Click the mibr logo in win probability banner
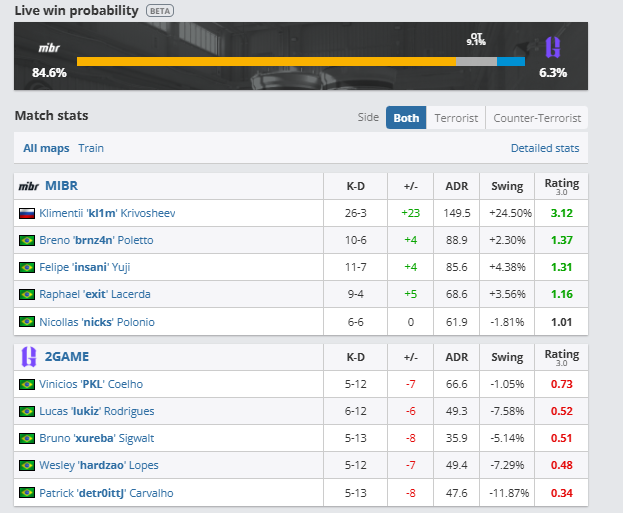The height and width of the screenshot is (513, 623). coord(49,48)
